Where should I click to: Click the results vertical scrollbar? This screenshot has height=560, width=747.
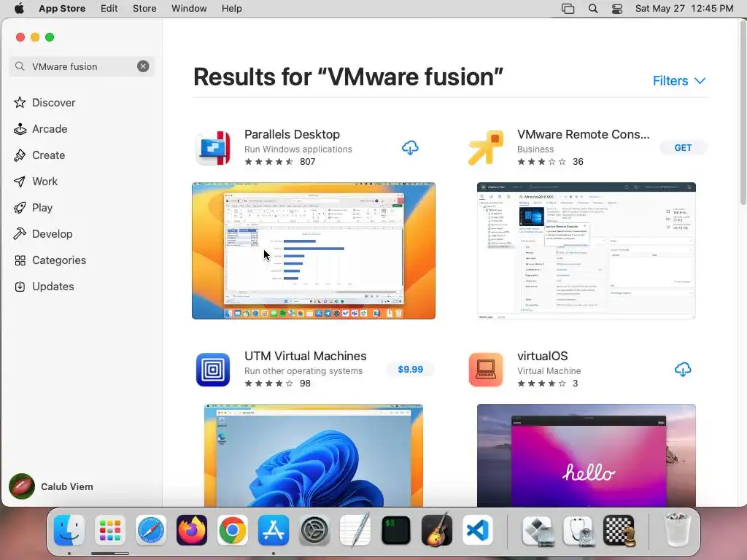[743, 112]
